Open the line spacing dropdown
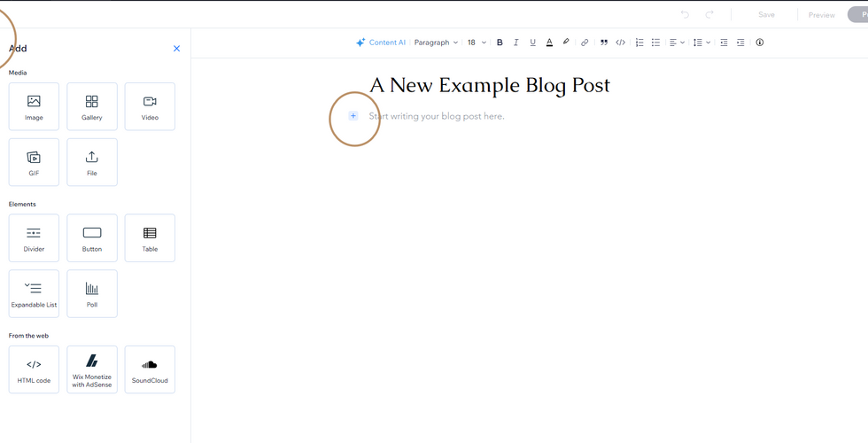The height and width of the screenshot is (443, 868). click(701, 43)
